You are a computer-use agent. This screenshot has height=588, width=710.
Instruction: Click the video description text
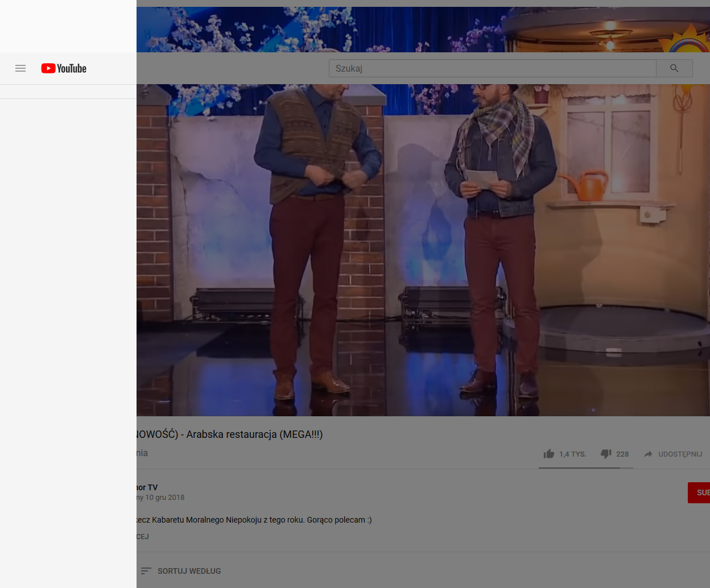(254, 520)
